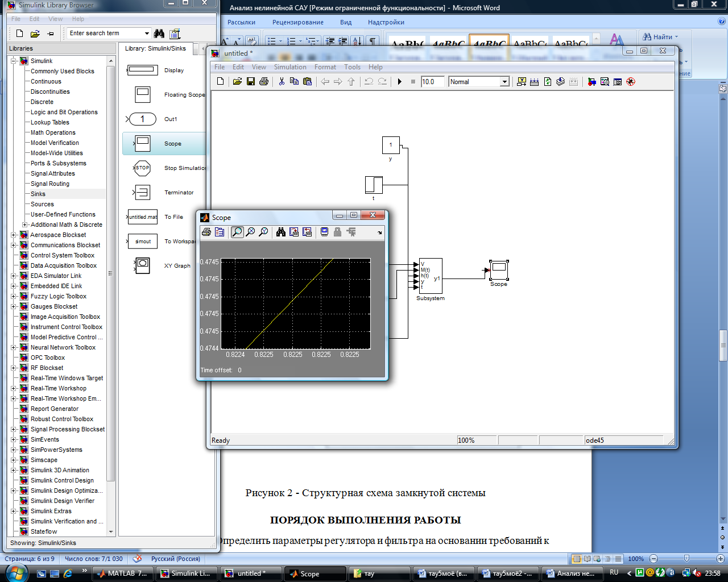Start the simulation with the play button
Image resolution: width=728 pixels, height=582 pixels.
coord(400,82)
